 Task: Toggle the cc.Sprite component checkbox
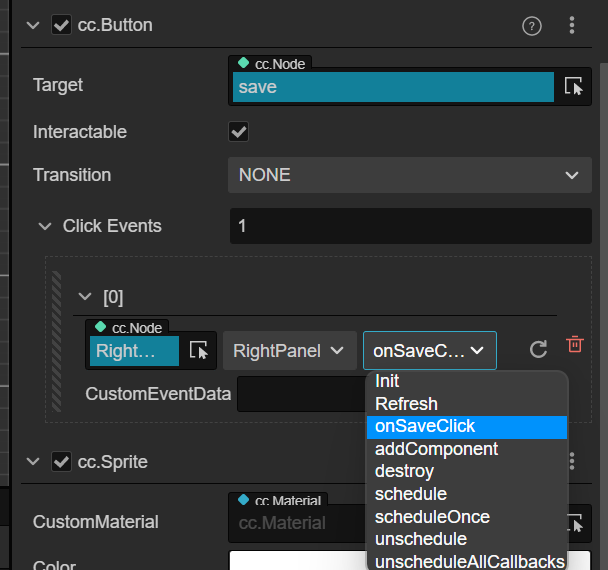61,461
